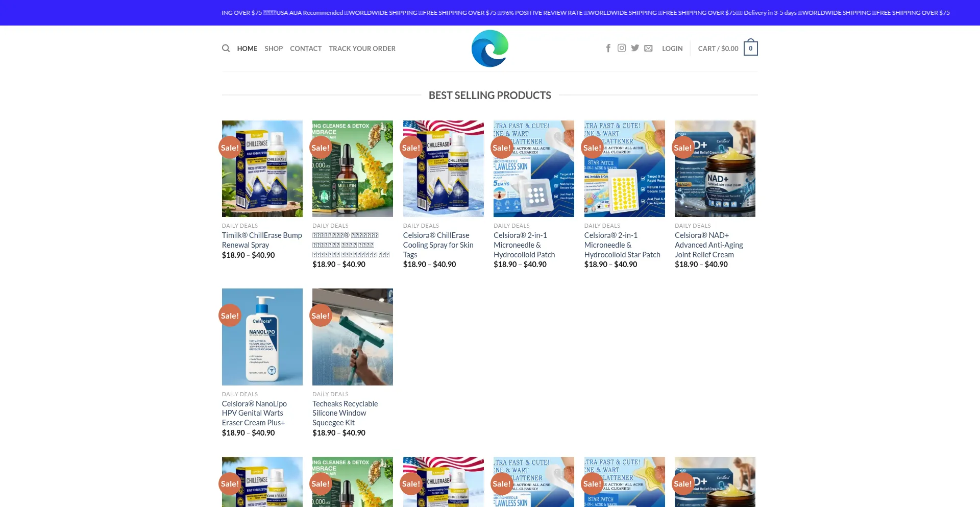
Task: Open the LOGIN link
Action: point(672,49)
